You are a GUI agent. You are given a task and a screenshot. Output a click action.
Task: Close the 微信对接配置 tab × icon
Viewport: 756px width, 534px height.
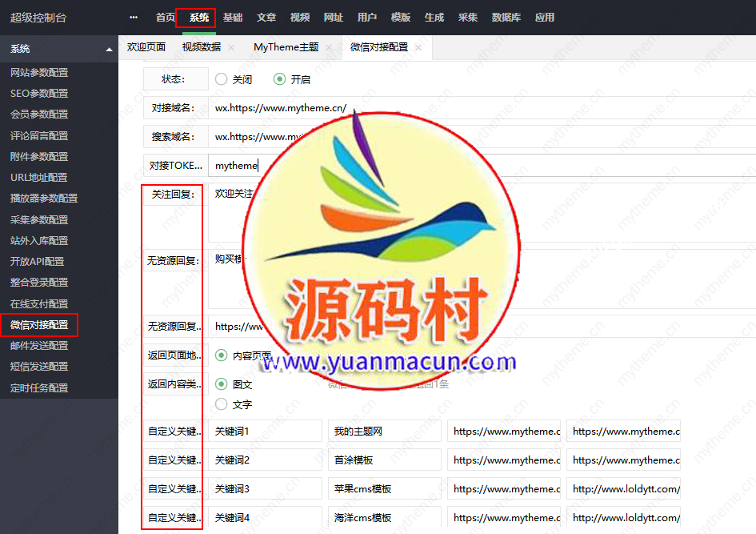point(418,47)
